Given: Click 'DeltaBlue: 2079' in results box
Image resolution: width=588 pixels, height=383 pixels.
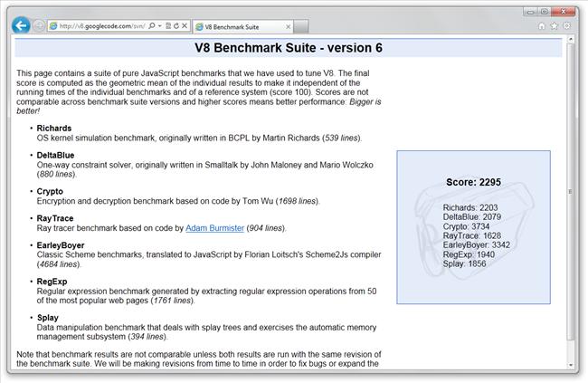Looking at the screenshot, I should [x=471, y=216].
